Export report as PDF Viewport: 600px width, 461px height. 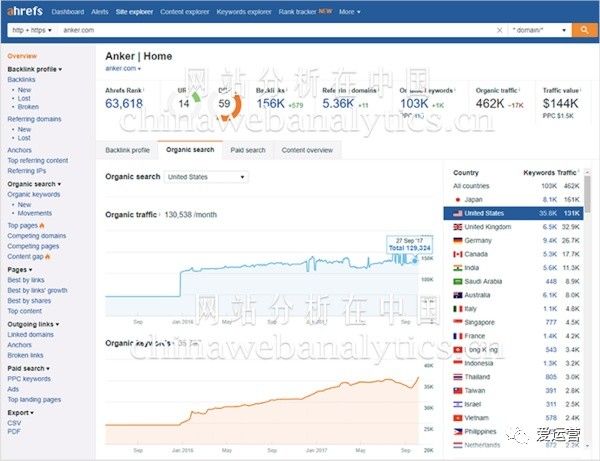[14, 432]
